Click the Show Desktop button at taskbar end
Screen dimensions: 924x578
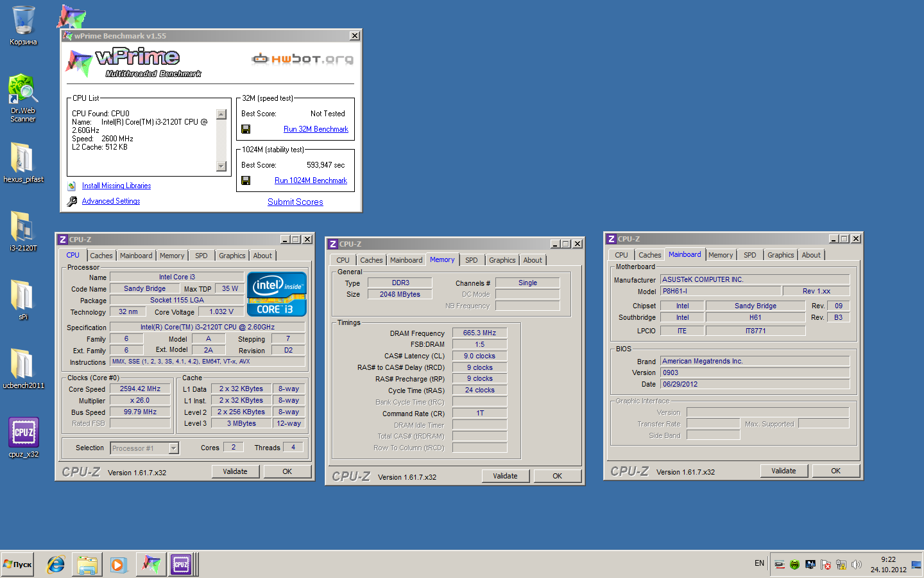tap(916, 565)
